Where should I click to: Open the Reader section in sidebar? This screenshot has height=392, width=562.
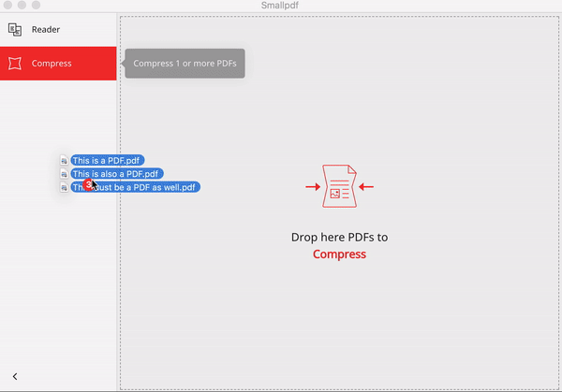[58, 29]
